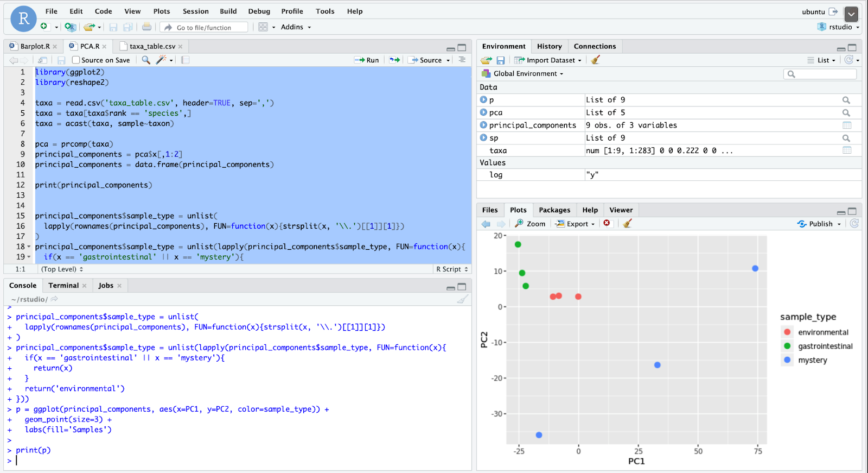Switch to the Terminal tab

tap(63, 285)
